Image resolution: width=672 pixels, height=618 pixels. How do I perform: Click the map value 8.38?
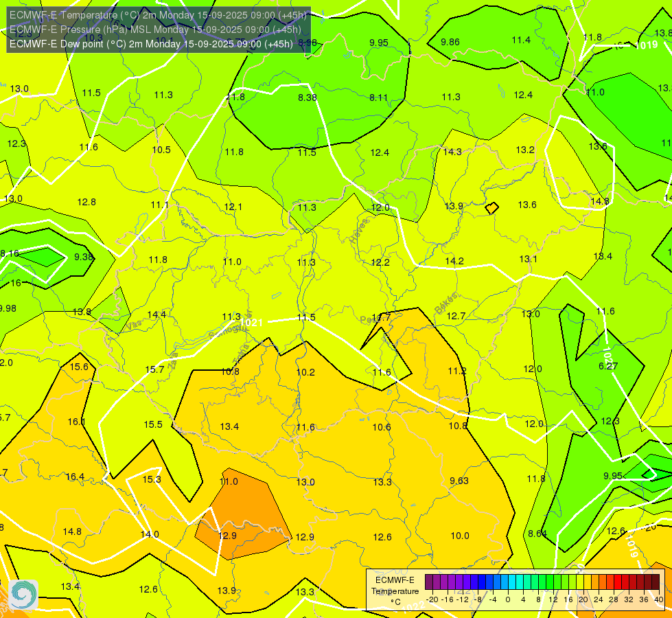click(308, 98)
